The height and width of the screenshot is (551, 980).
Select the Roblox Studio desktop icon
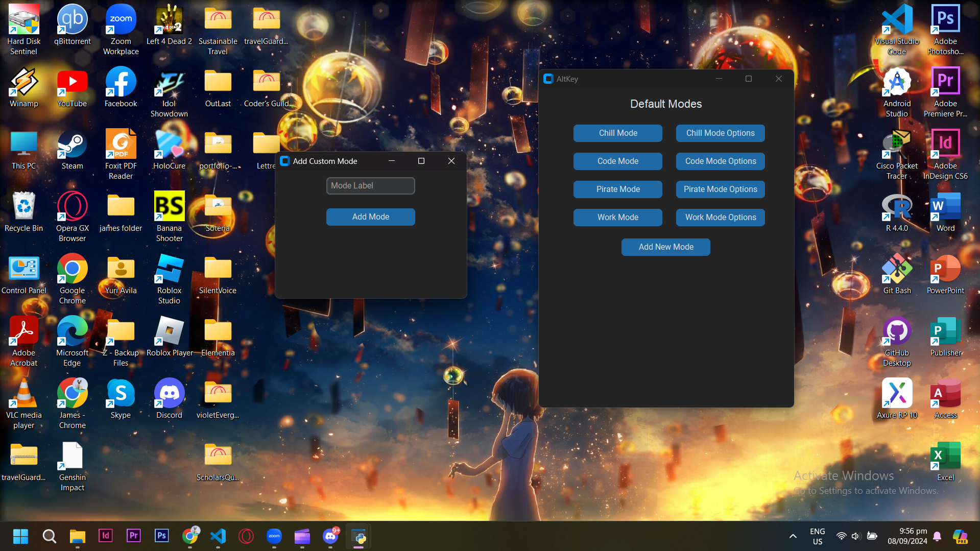pyautogui.click(x=169, y=279)
